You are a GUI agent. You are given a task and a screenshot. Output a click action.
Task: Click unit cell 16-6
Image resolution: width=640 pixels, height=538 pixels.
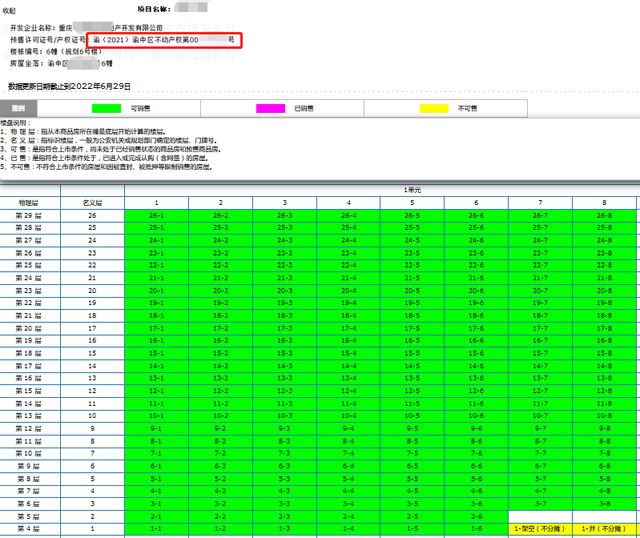point(476,340)
